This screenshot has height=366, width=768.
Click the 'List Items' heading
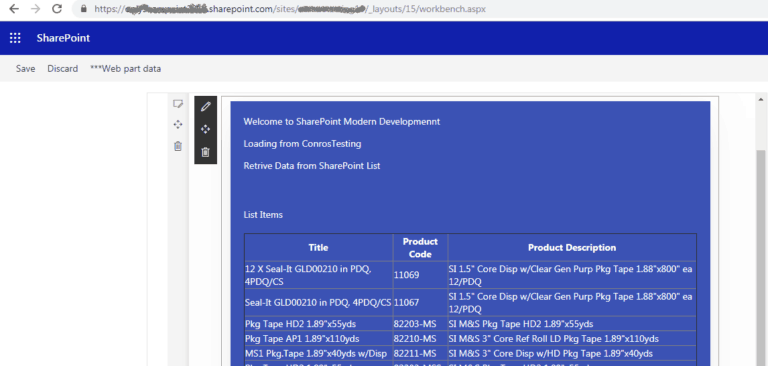pos(263,215)
